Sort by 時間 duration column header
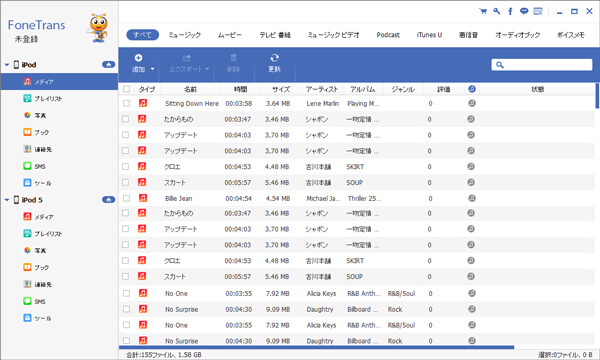The width and height of the screenshot is (600, 360). 241,89
